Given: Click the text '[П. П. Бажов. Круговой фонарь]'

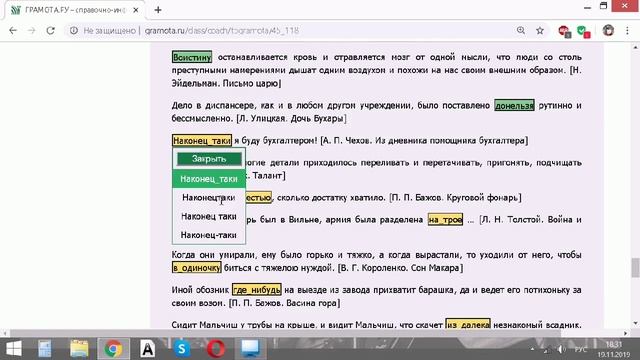Looking at the screenshot, I should tap(455, 198).
